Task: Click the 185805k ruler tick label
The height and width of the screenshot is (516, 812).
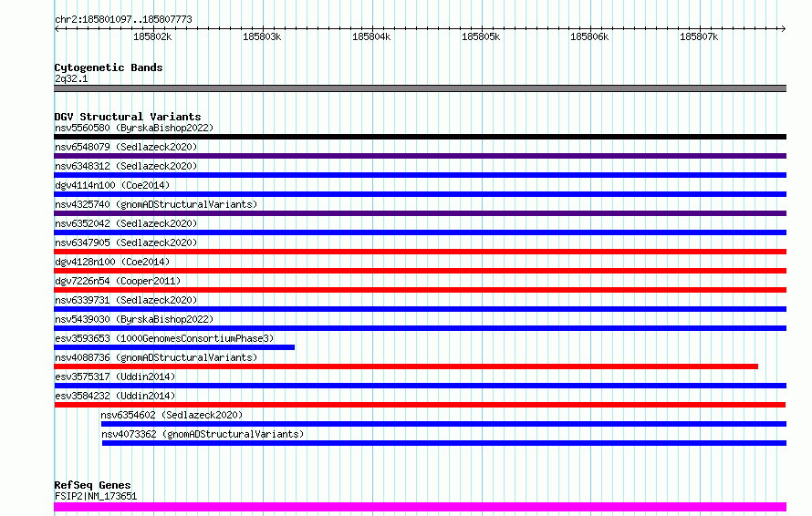Action: (x=481, y=36)
